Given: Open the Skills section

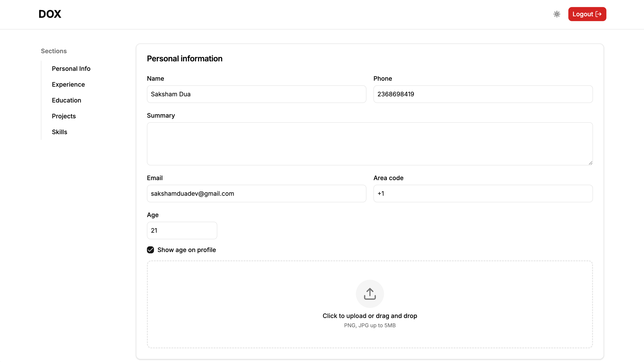Looking at the screenshot, I should (x=60, y=132).
